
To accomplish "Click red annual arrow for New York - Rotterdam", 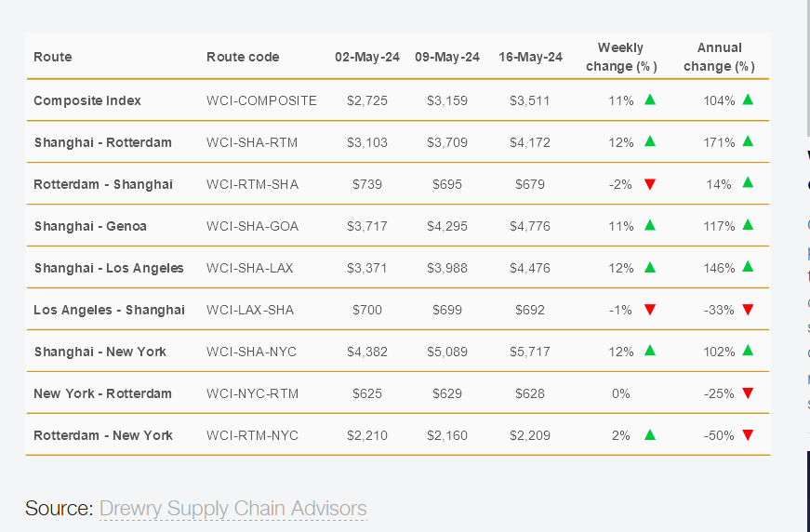I will pyautogui.click(x=748, y=393).
